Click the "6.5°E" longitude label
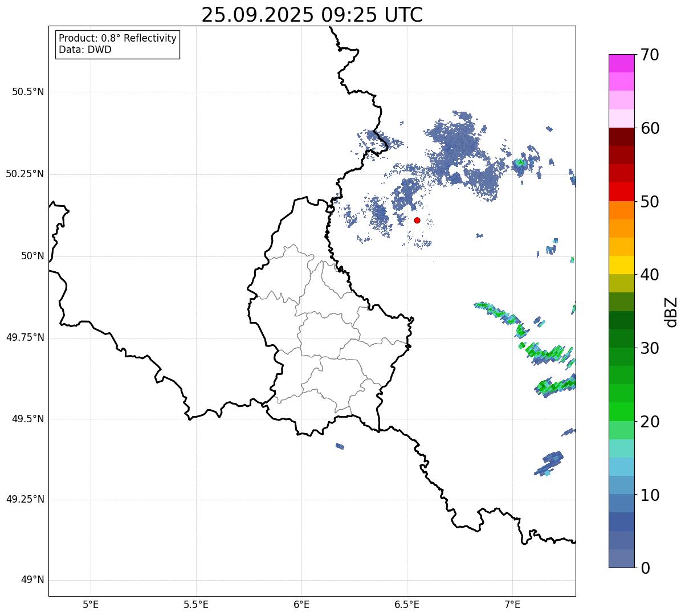This screenshot has width=685, height=616. (x=407, y=605)
